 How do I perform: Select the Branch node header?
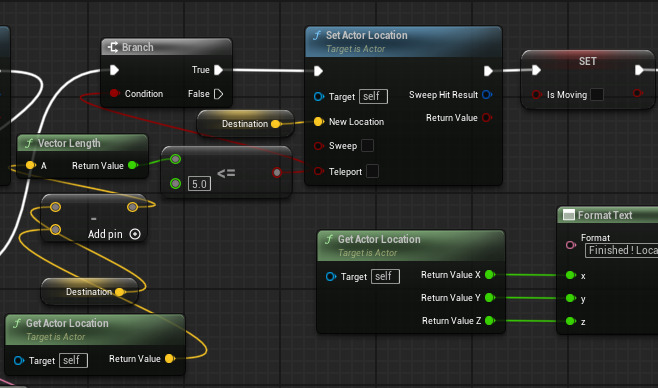[167, 47]
